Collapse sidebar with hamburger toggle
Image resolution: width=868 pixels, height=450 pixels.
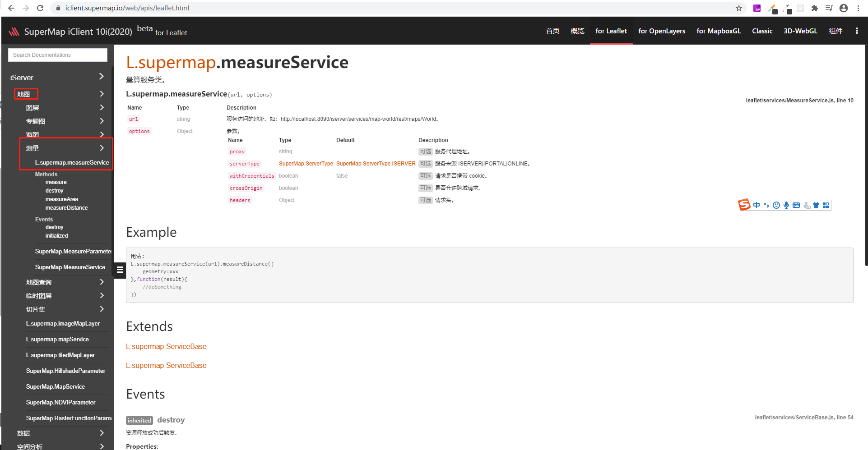(119, 270)
